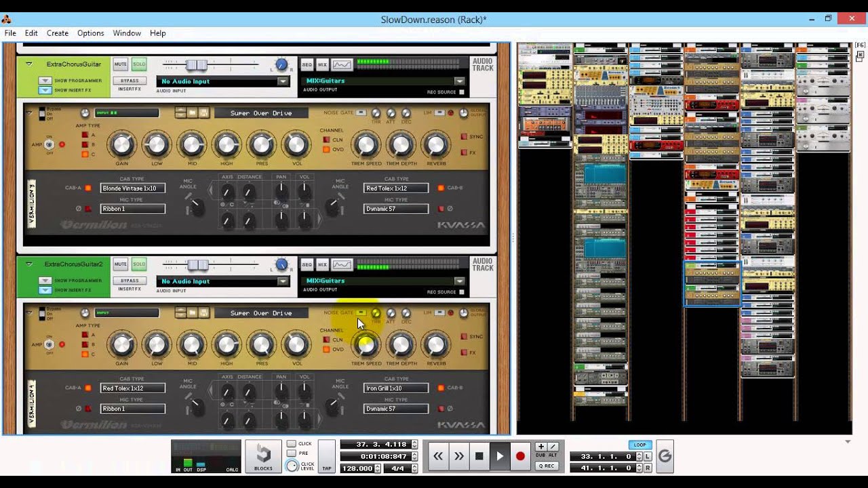This screenshot has height=488, width=868.
Task: Open the Create menu
Action: coord(58,33)
